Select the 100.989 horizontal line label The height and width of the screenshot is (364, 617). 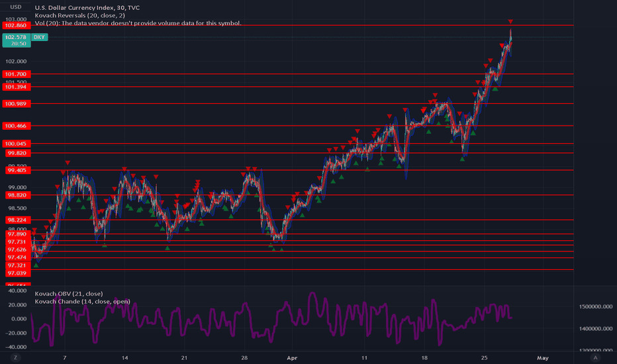(x=16, y=103)
